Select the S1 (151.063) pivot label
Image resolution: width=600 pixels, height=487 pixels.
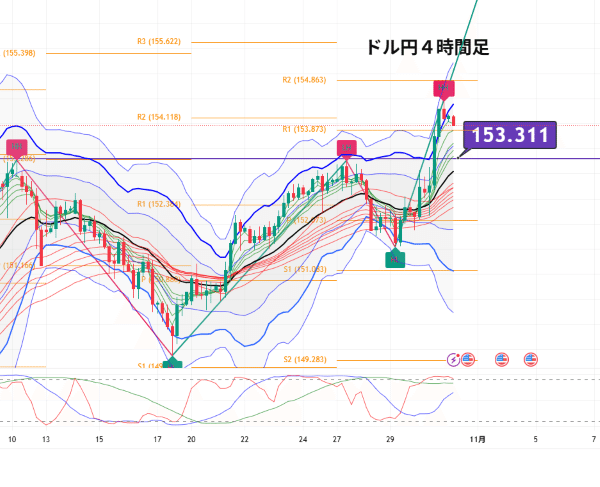305,269
